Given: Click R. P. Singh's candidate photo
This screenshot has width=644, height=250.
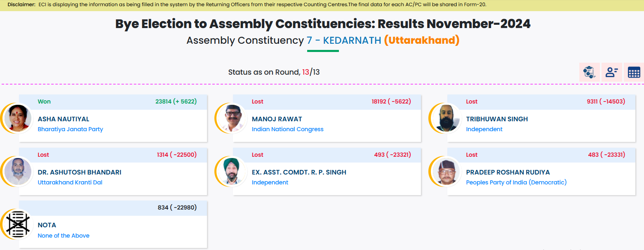Looking at the screenshot, I should (232, 171).
